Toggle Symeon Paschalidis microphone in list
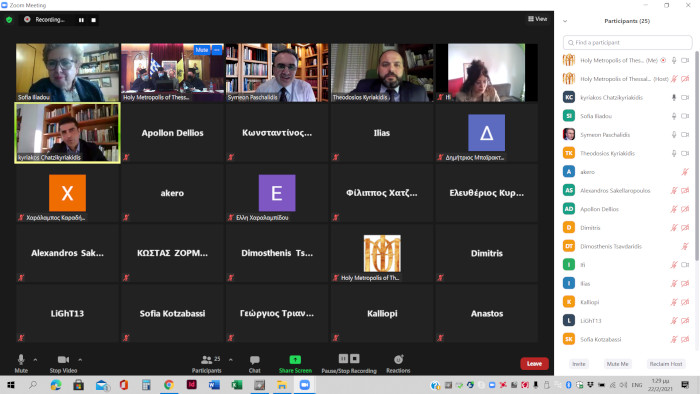Screen dimensions: 700x394 (674, 135)
